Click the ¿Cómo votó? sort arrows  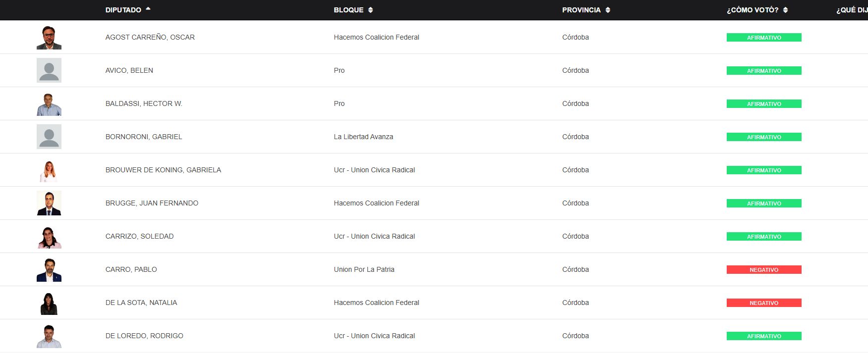tap(785, 10)
